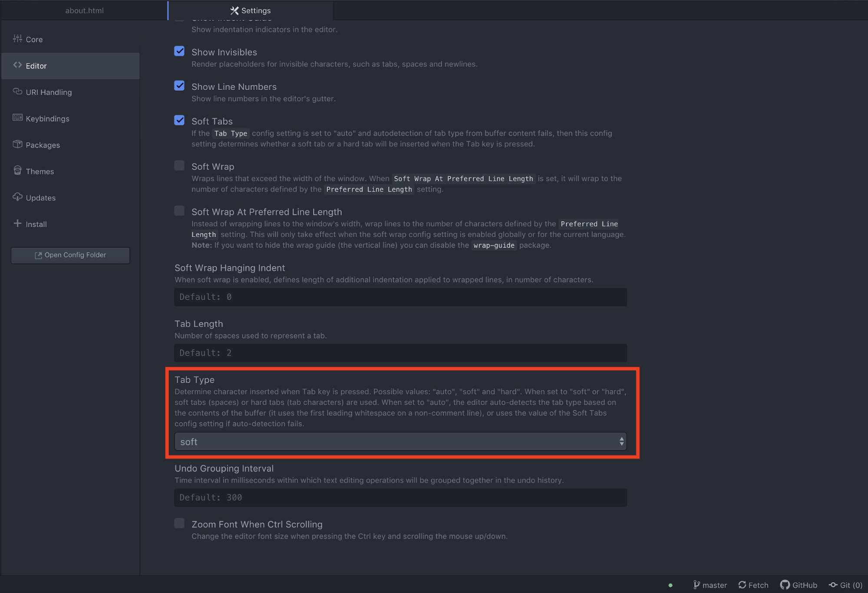Enable Soft Wrap
Screen dimensions: 868x593
coord(179,165)
